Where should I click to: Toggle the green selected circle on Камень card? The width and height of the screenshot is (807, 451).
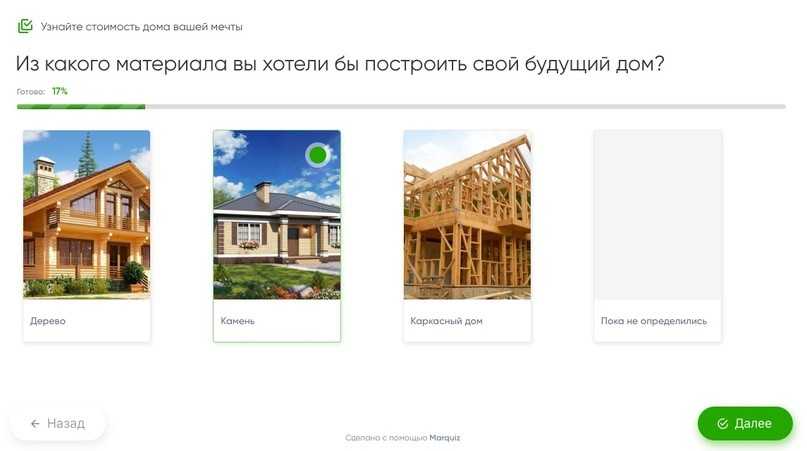(318, 154)
